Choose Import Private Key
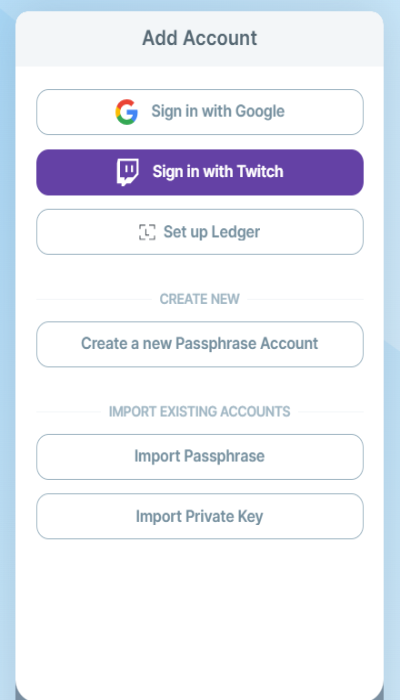 coord(200,516)
